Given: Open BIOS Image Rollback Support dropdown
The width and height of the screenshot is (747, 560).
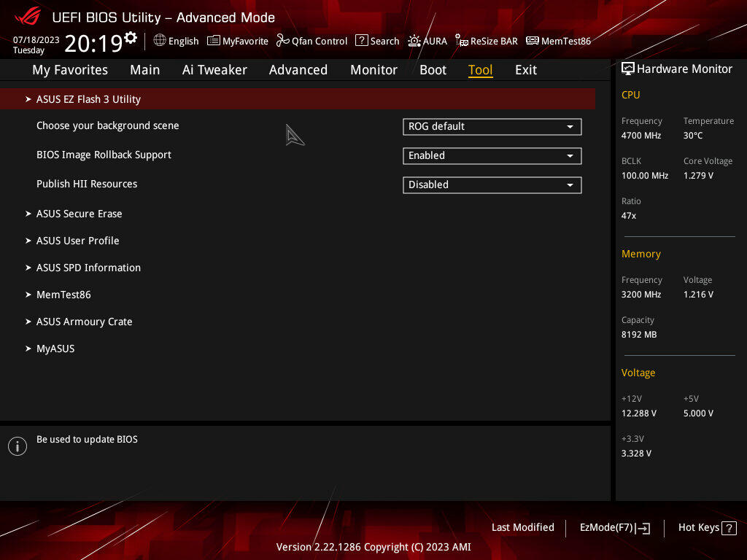Looking at the screenshot, I should tap(492, 156).
